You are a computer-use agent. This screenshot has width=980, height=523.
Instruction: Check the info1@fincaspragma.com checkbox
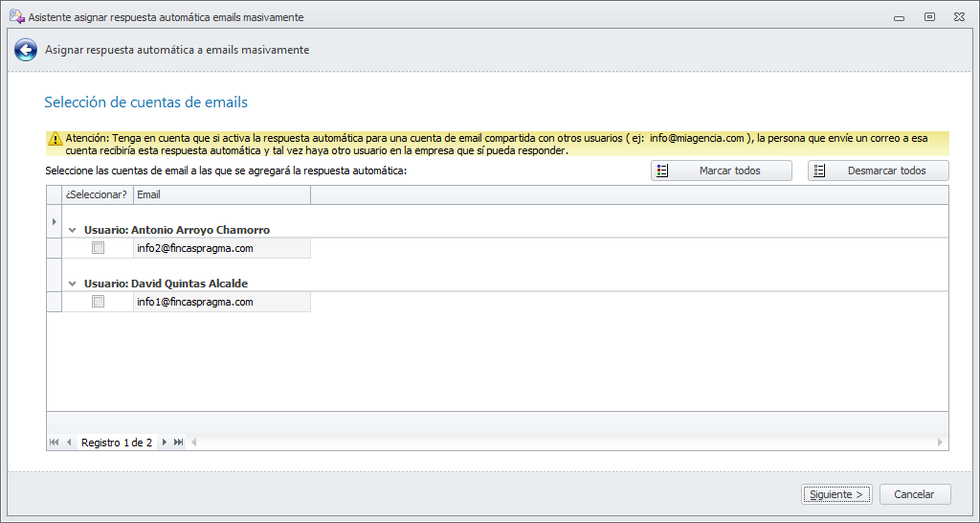(98, 302)
